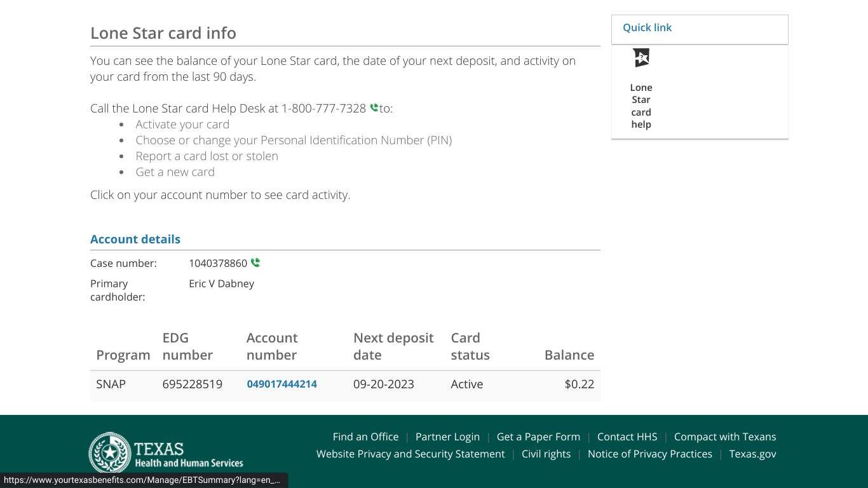Open account number 049017444214 card activity
Screen dimensions: 868x488
click(282, 384)
